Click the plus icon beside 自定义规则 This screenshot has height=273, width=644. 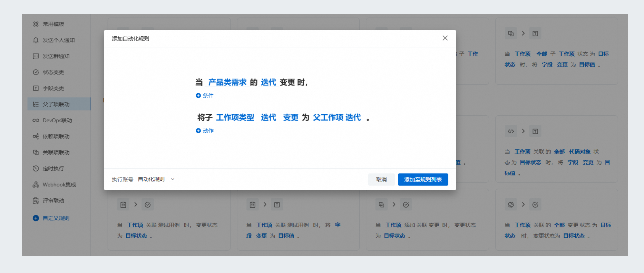point(36,218)
